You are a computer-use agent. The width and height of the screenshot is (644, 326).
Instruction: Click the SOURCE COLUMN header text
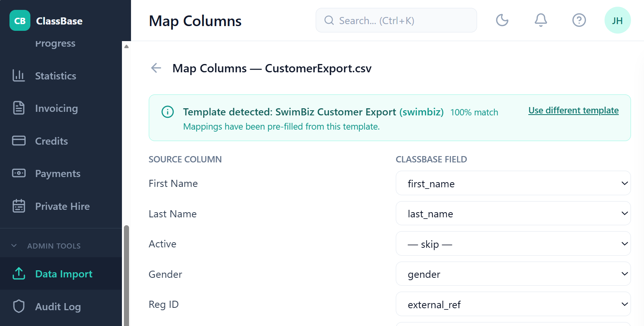tap(185, 159)
